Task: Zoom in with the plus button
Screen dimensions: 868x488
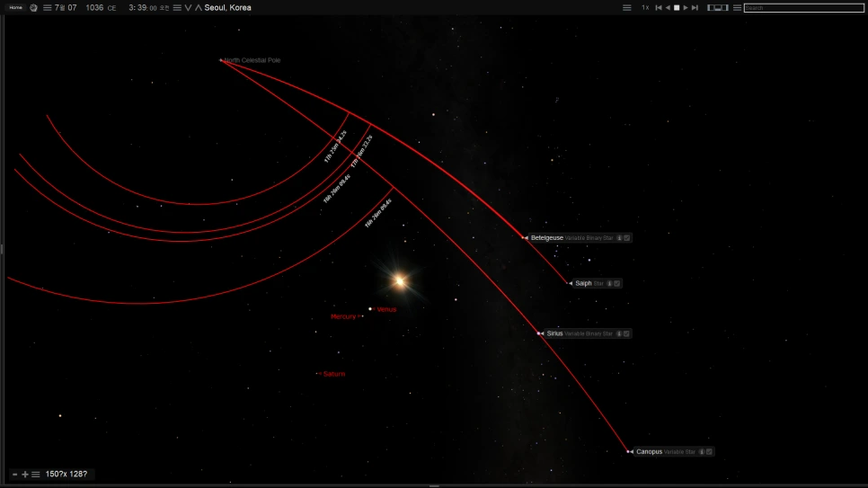Action: click(25, 475)
